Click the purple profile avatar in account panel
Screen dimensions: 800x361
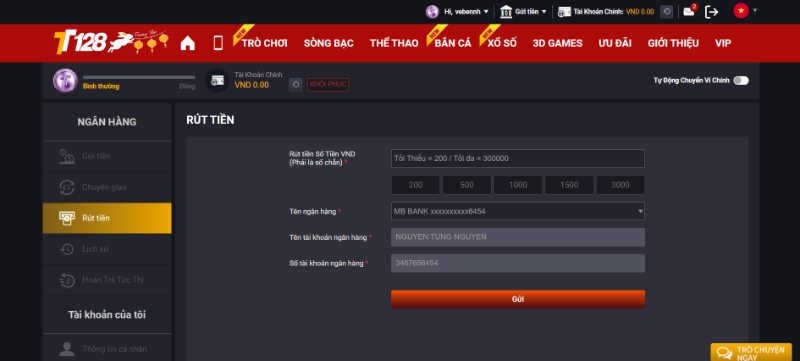click(65, 81)
